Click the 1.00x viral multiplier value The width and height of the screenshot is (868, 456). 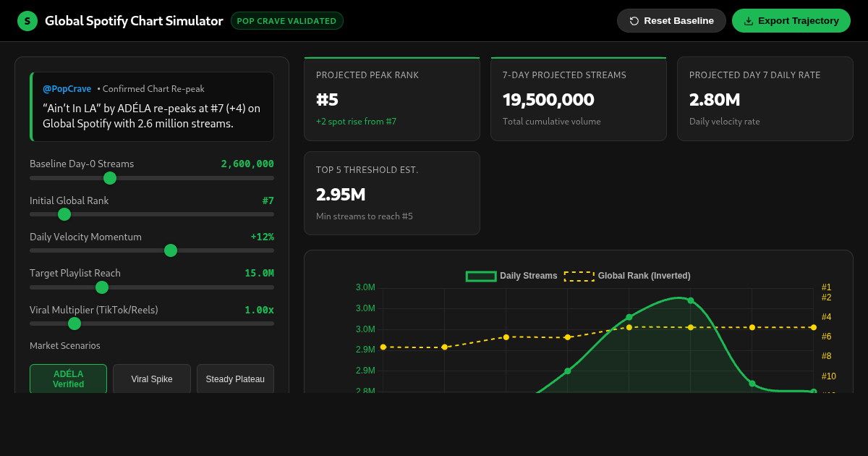[259, 310]
